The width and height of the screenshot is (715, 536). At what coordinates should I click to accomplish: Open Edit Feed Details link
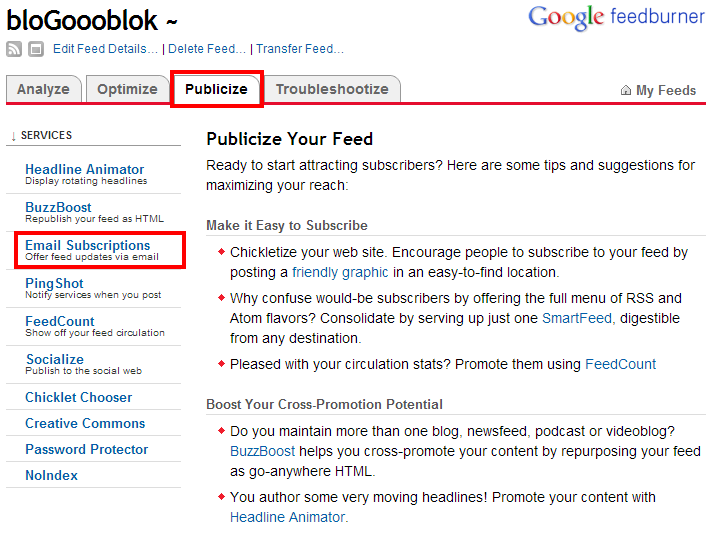point(105,49)
